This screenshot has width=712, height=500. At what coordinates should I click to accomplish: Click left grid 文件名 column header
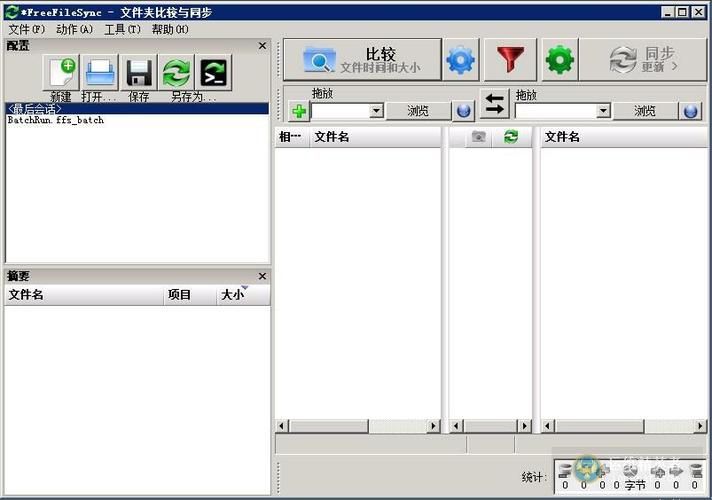(375, 137)
